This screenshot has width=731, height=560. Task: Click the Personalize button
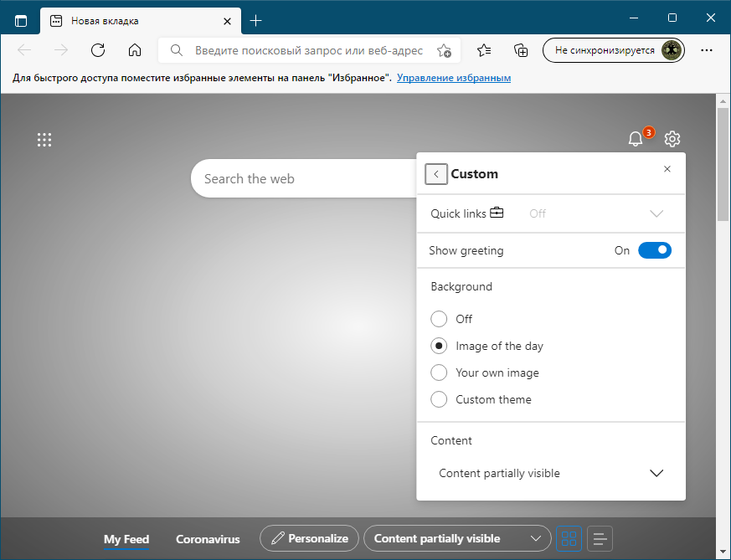[309, 538]
